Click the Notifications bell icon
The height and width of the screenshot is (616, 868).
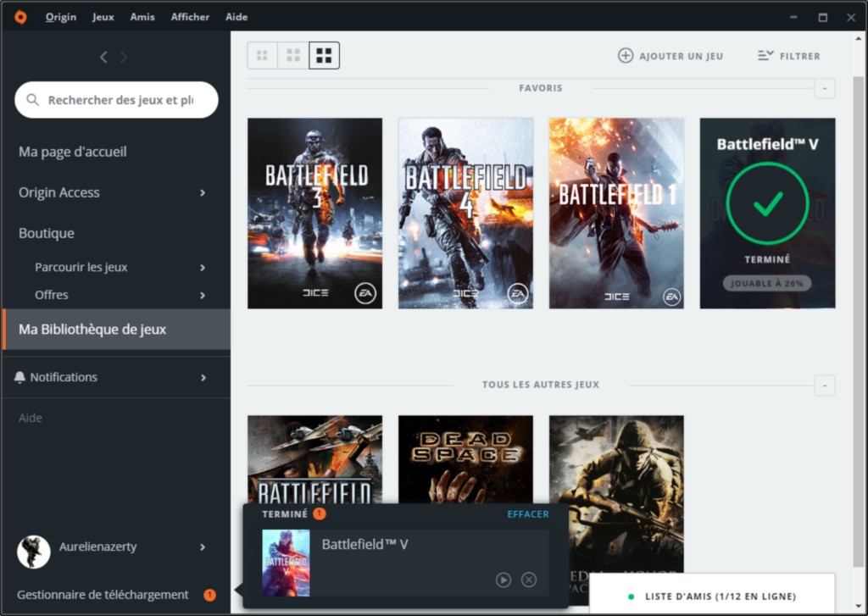pos(19,377)
